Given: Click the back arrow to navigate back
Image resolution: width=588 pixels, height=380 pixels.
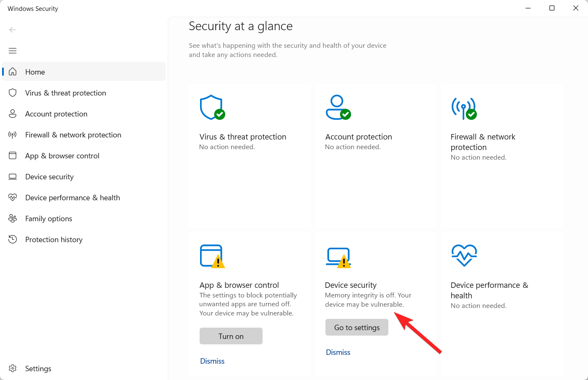Looking at the screenshot, I should tap(13, 30).
